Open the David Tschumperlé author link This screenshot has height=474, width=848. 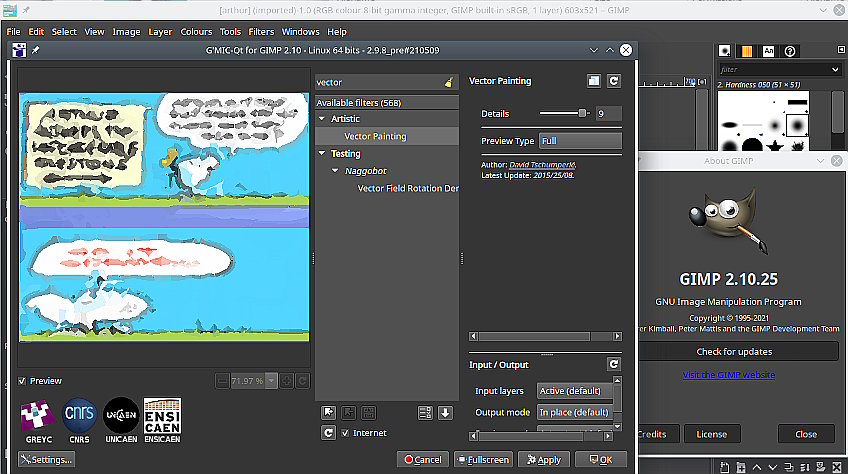pos(543,164)
